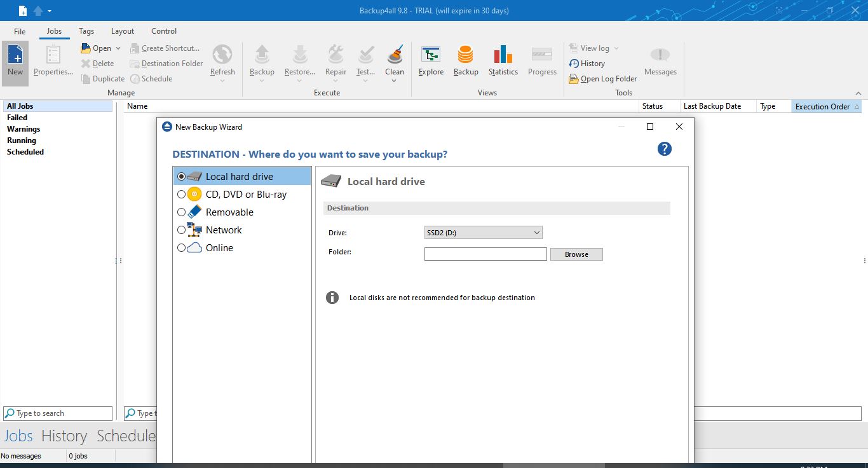The height and width of the screenshot is (468, 868).
Task: Select the Running jobs filter
Action: (22, 141)
